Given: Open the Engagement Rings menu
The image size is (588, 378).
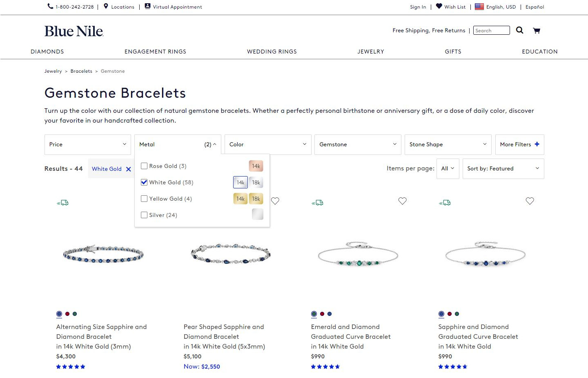Looking at the screenshot, I should pos(155,51).
